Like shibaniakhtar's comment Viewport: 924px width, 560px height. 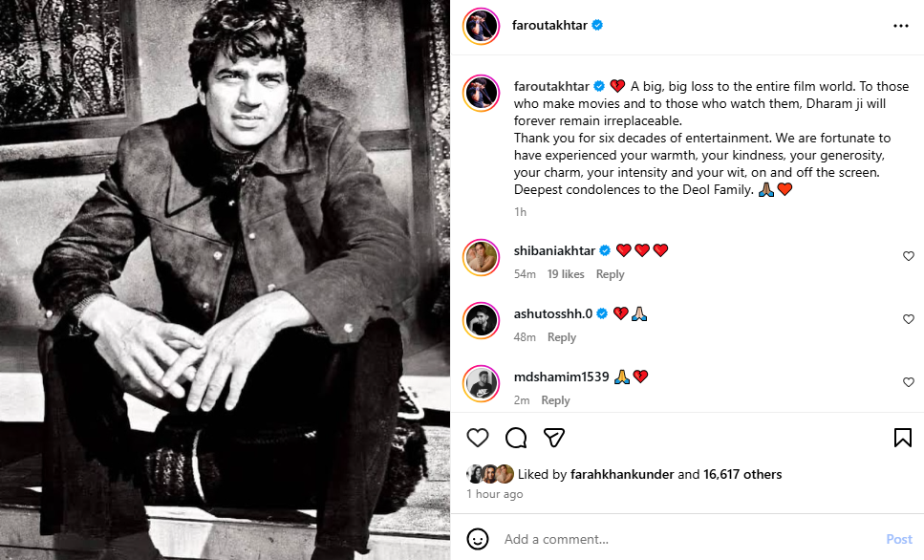(909, 256)
